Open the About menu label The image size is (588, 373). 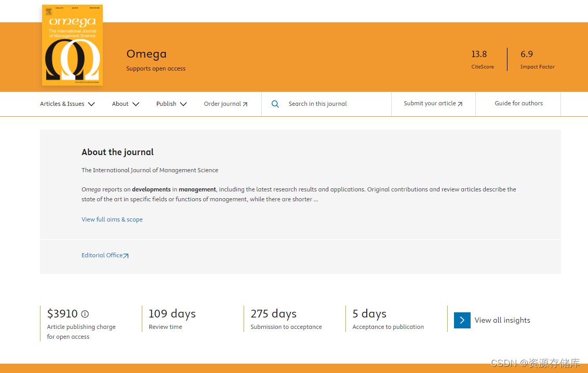click(120, 104)
